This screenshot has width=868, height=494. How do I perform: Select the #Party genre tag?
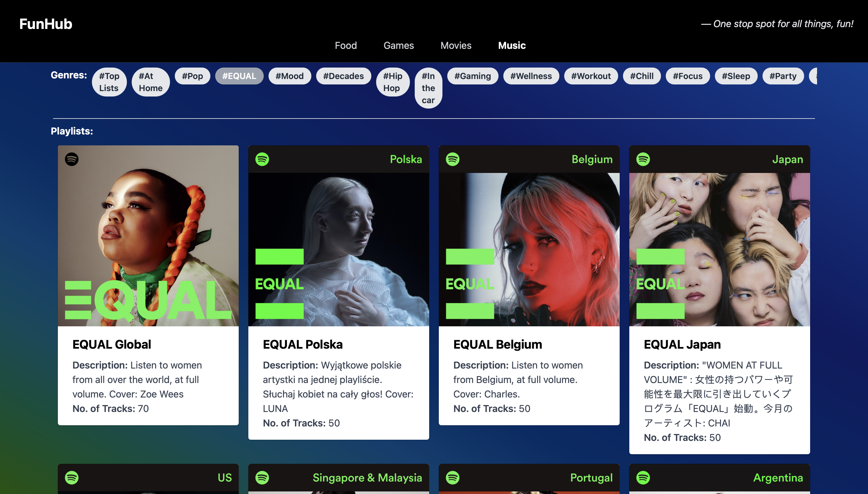(782, 76)
